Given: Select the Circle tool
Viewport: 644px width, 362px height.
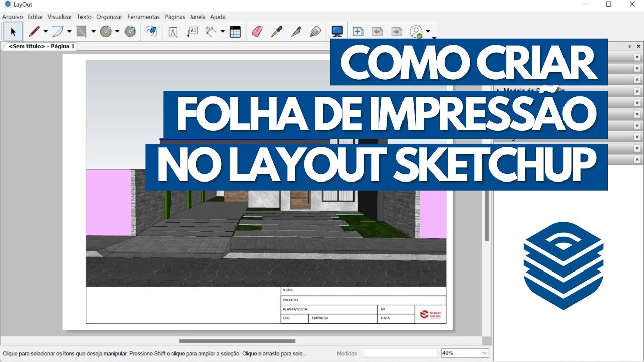Looking at the screenshot, I should click(106, 32).
